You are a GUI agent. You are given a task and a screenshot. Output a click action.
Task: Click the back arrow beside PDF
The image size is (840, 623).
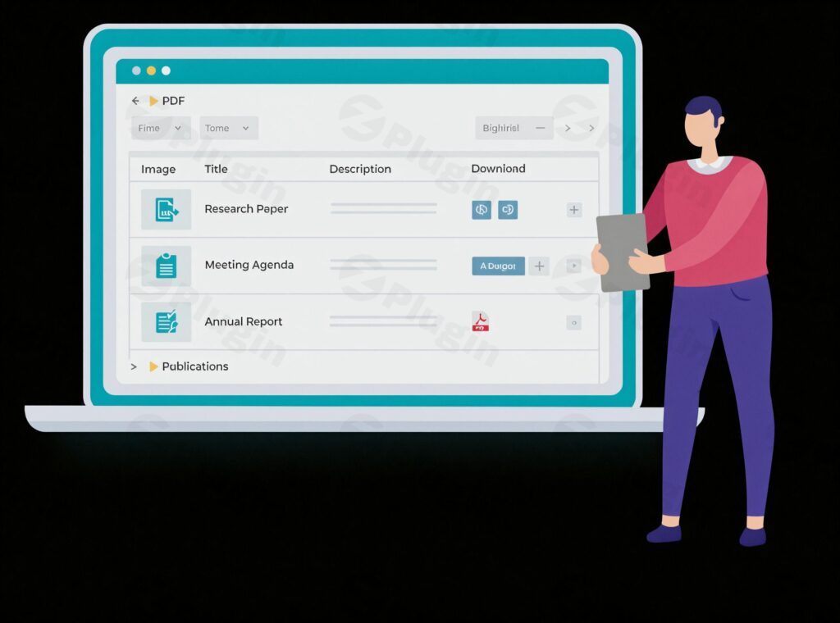point(135,101)
